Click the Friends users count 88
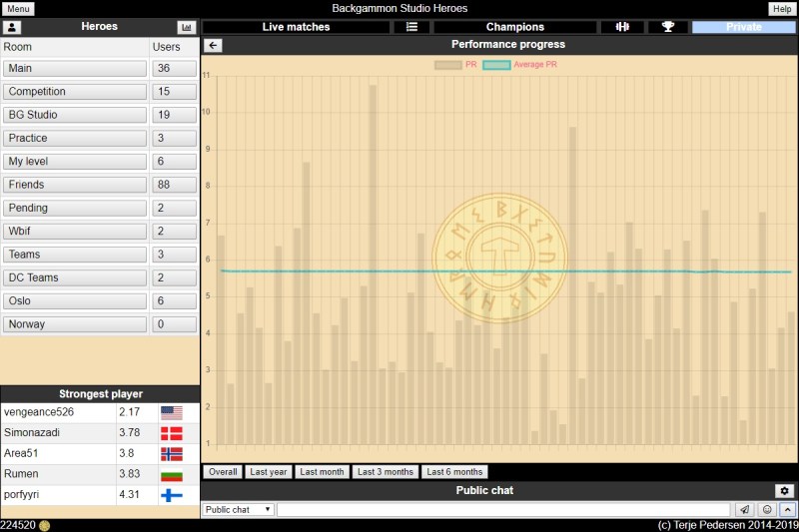This screenshot has height=532, width=799. click(174, 185)
